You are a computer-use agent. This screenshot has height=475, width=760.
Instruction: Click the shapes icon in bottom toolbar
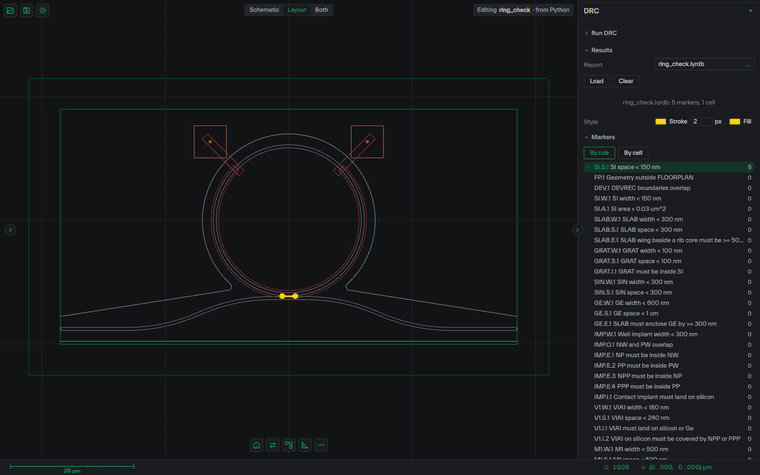point(289,445)
